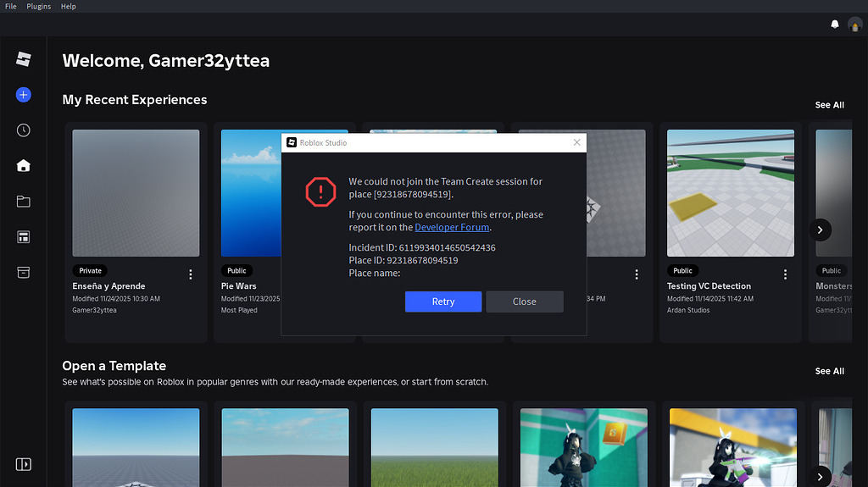
Task: Open the File menu
Action: [x=10, y=6]
